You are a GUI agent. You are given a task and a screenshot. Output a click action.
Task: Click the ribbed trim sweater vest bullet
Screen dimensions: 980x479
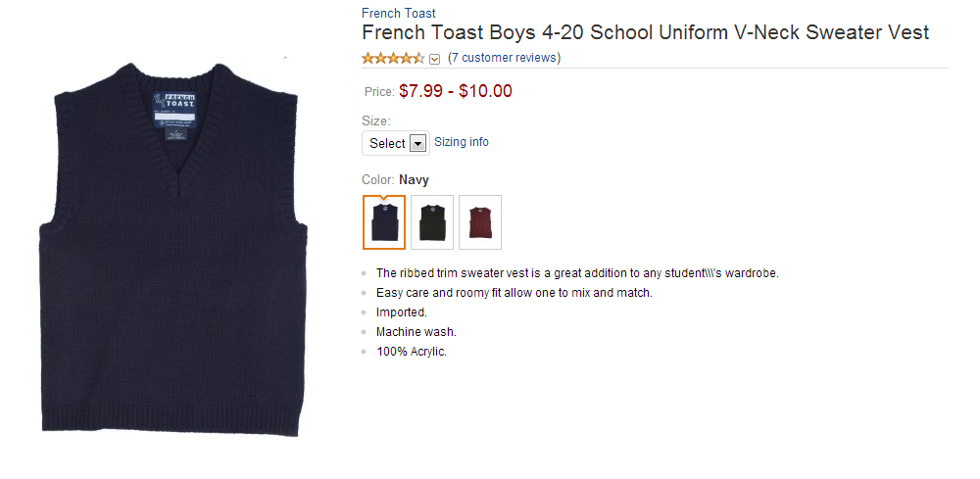[577, 273]
